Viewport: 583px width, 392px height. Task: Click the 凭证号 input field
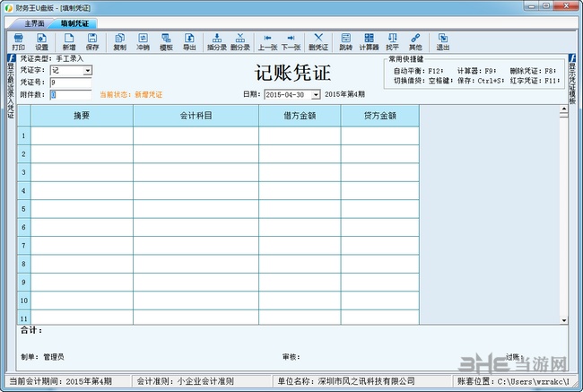coord(70,82)
